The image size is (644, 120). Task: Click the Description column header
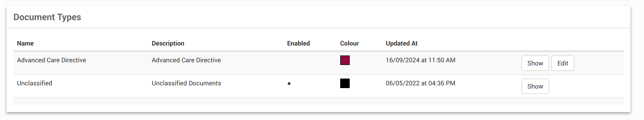(168, 43)
